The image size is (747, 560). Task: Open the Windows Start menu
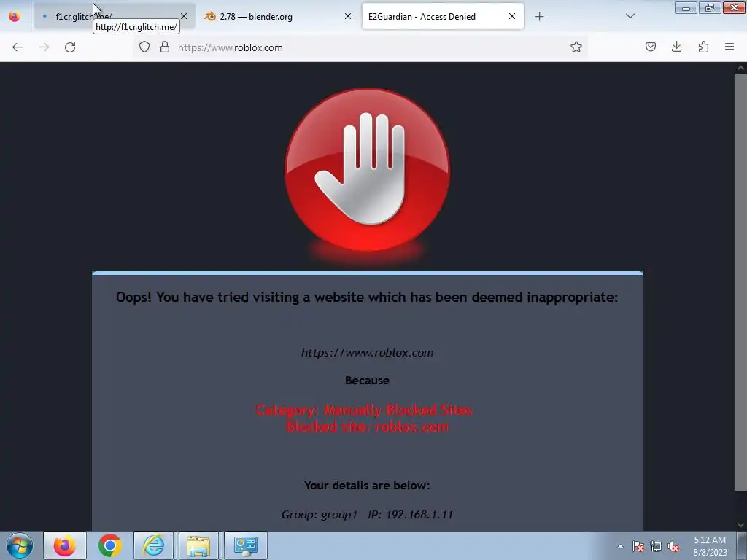point(20,545)
